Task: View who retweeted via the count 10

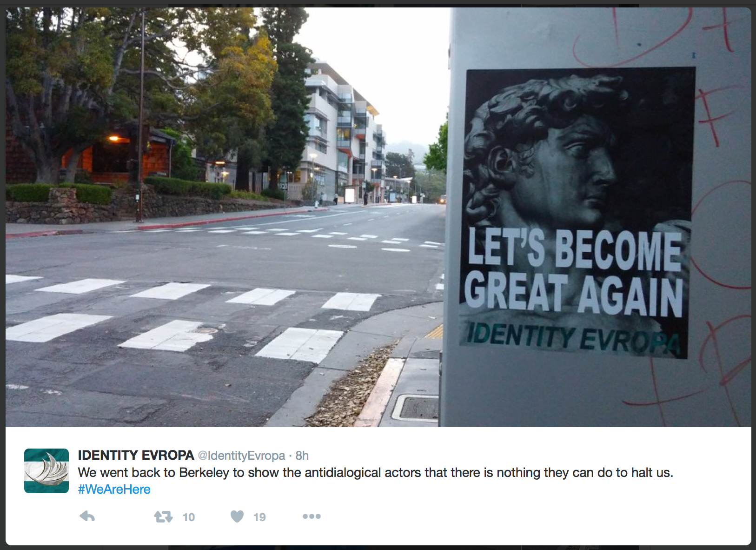Action: [189, 517]
